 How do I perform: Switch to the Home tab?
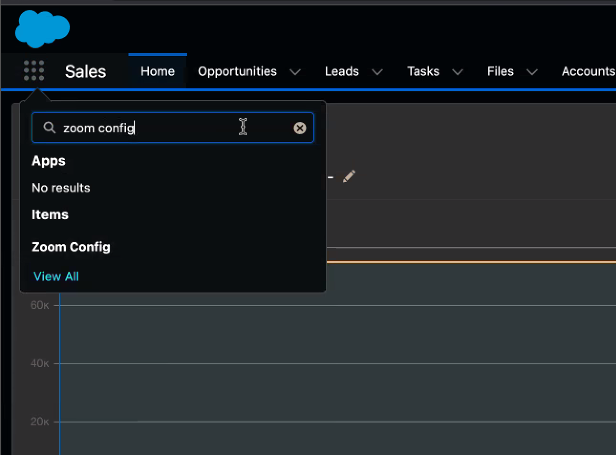[158, 71]
